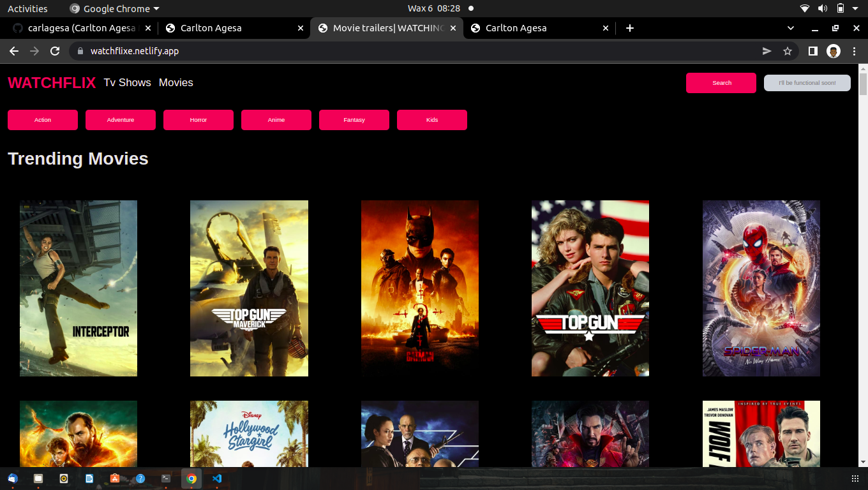The height and width of the screenshot is (490, 868).
Task: Open the Tv Shows nav link
Action: click(128, 82)
